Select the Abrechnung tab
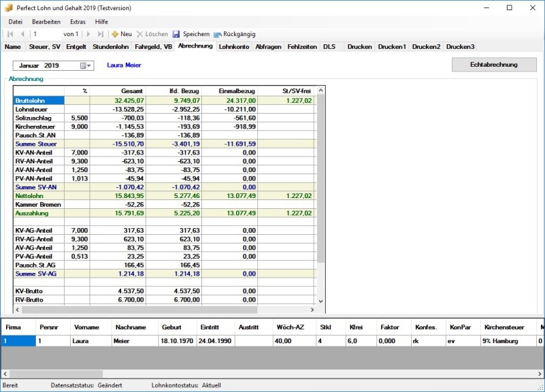This screenshot has width=545, height=392. coord(195,46)
